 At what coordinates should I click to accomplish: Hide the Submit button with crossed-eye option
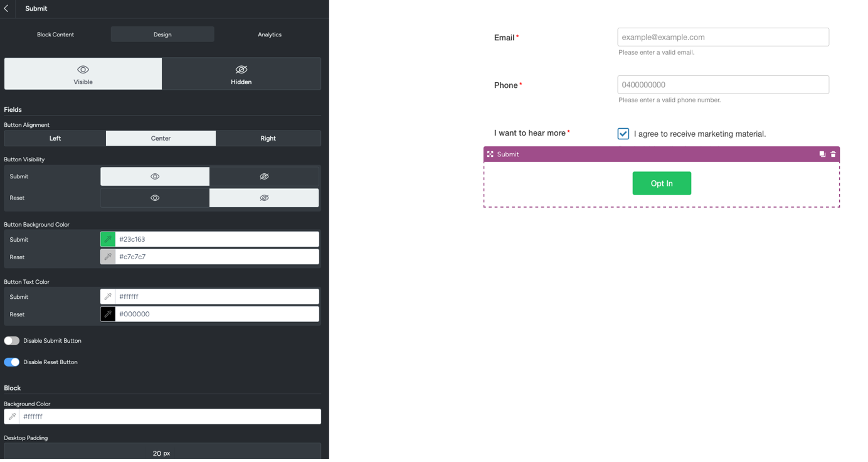tap(264, 176)
